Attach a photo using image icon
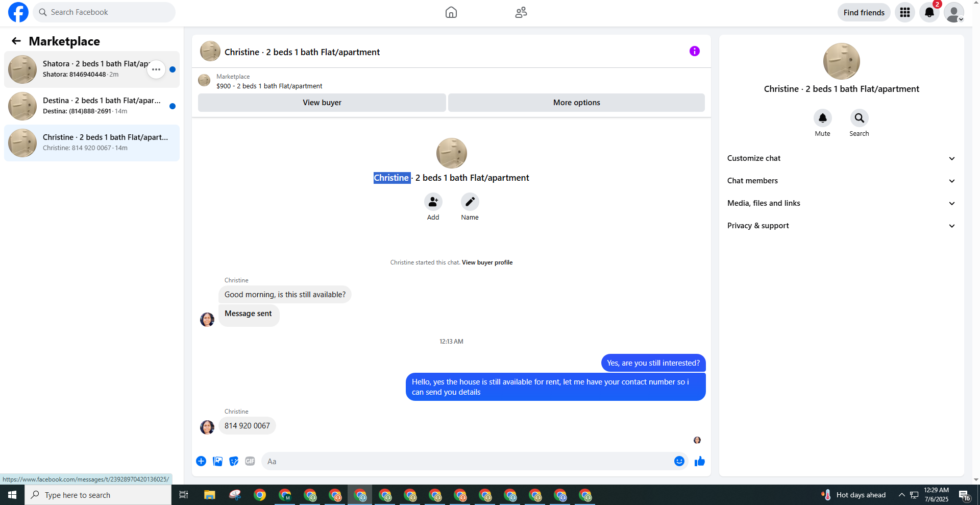Image resolution: width=980 pixels, height=505 pixels. (217, 461)
